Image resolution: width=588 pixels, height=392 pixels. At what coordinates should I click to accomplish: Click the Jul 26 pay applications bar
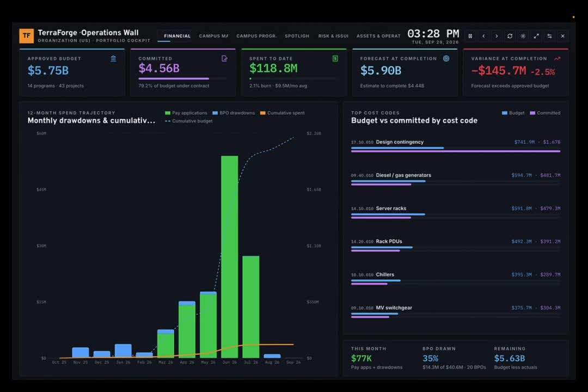coord(251,307)
